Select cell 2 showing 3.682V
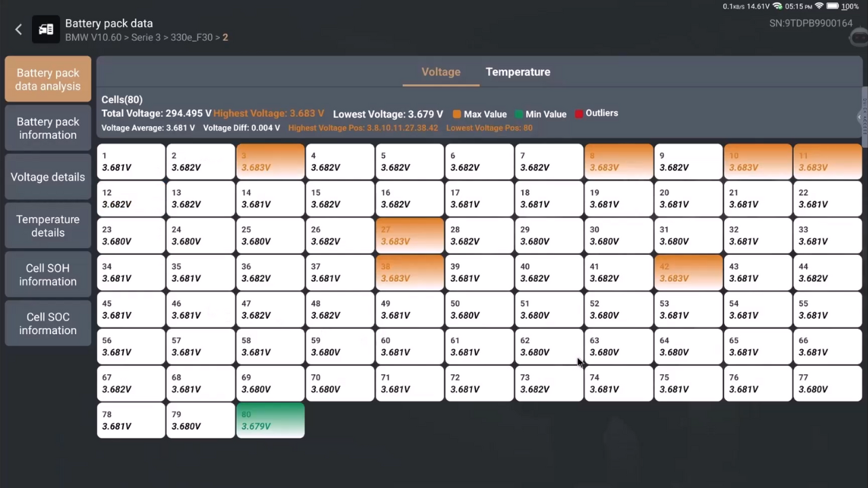 click(200, 161)
